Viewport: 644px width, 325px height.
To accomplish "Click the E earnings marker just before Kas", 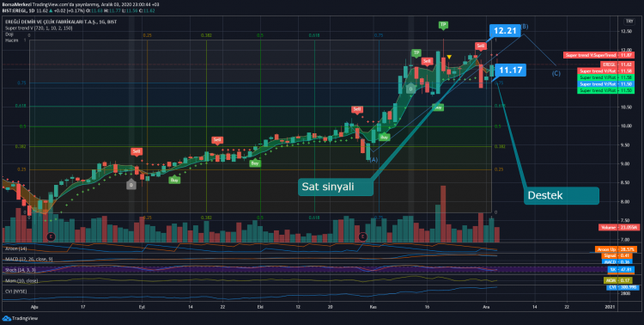I will click(362, 236).
